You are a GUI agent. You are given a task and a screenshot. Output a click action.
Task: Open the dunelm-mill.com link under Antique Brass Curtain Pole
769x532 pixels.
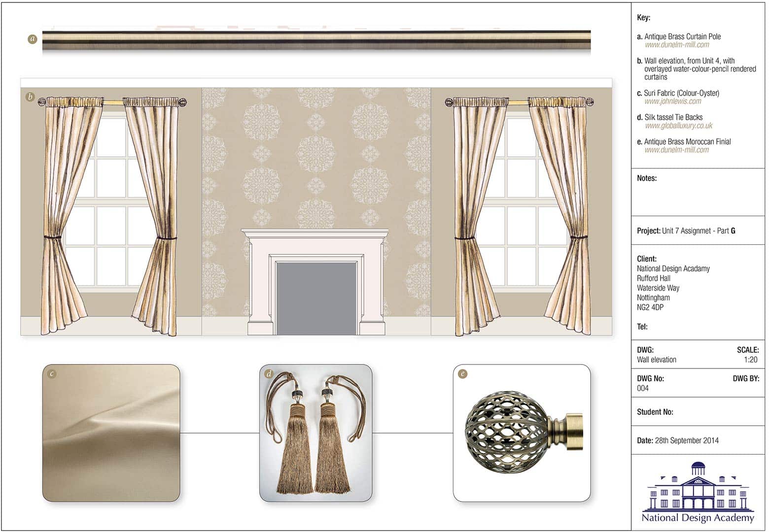point(677,45)
